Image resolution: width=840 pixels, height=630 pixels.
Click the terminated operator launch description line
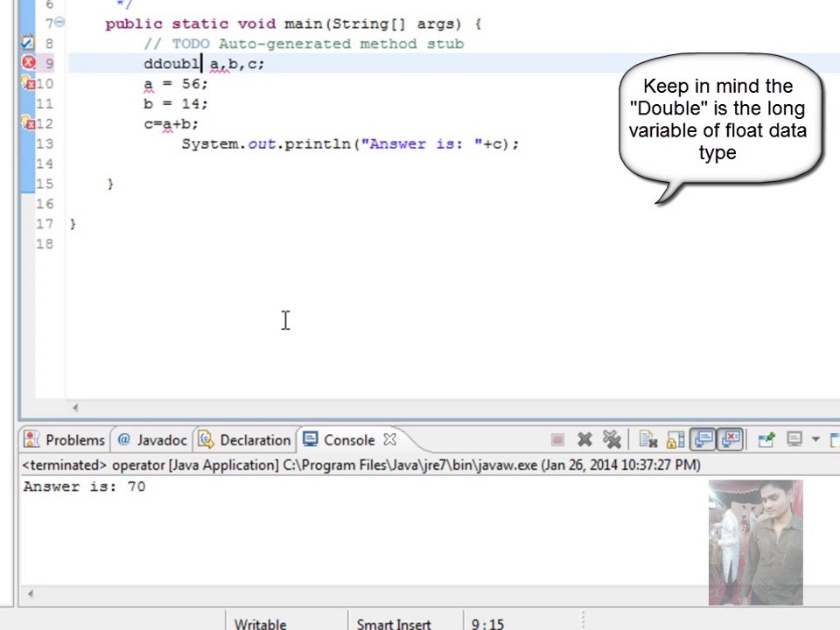361,465
